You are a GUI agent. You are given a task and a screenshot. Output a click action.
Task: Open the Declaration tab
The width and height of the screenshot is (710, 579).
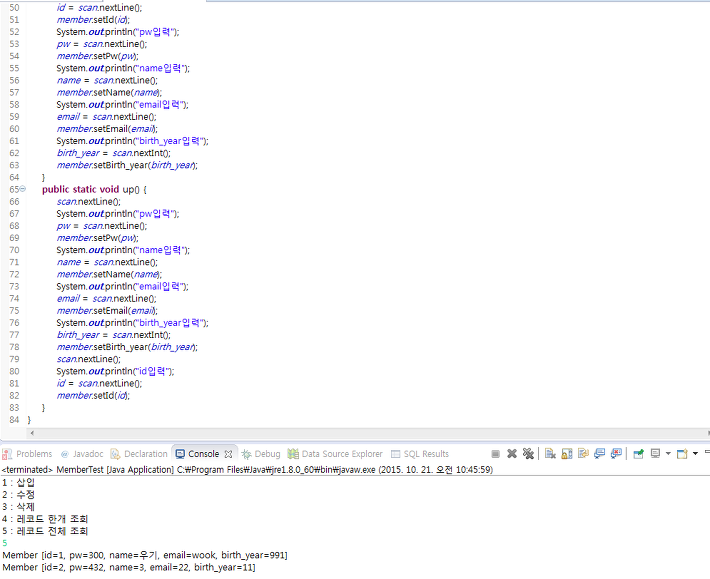139,454
